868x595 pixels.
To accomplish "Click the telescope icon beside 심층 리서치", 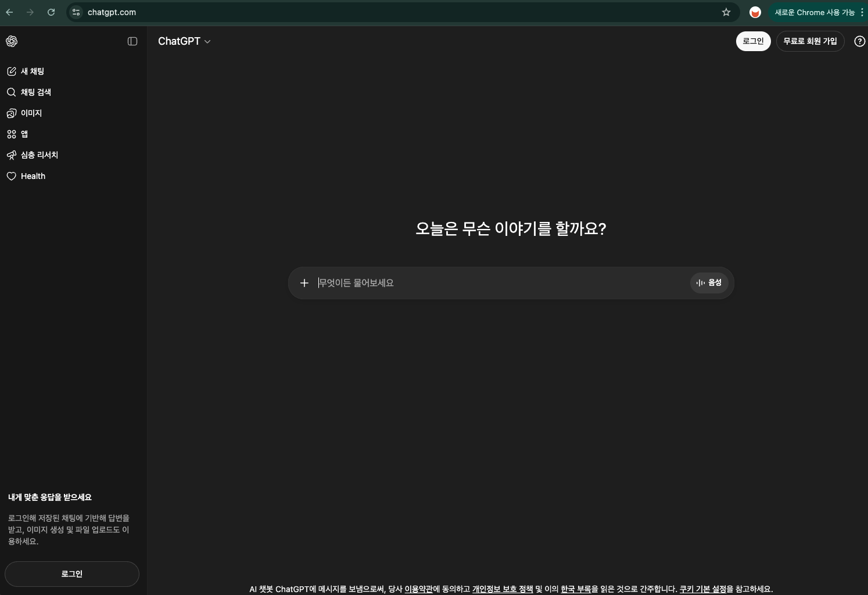I will [12, 155].
